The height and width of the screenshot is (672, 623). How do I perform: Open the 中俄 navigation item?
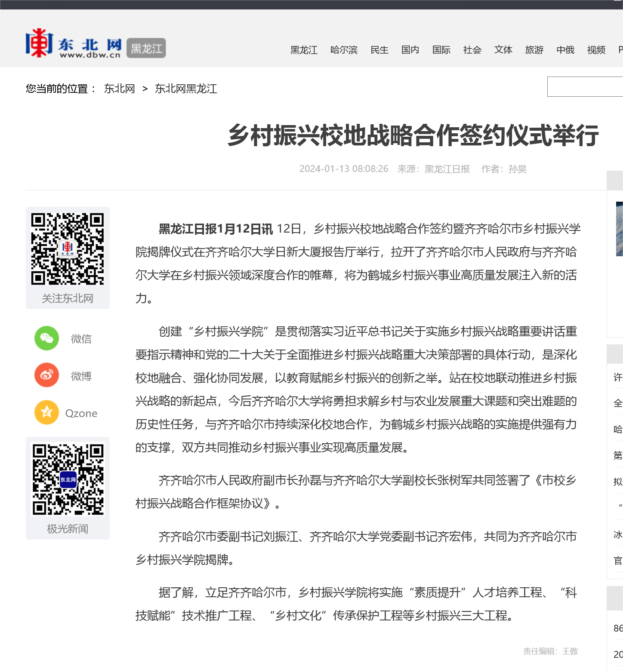coord(565,50)
